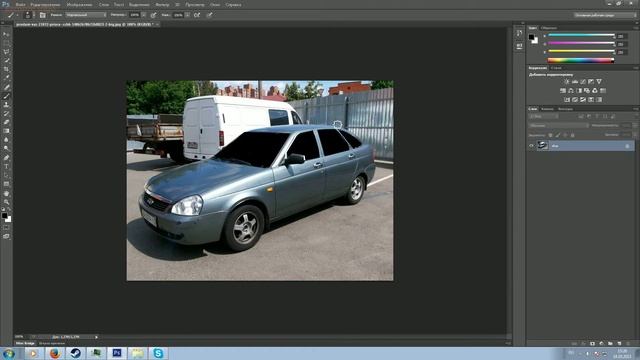Open the Изображение menu
The height and width of the screenshot is (360, 640).
click(x=79, y=4)
